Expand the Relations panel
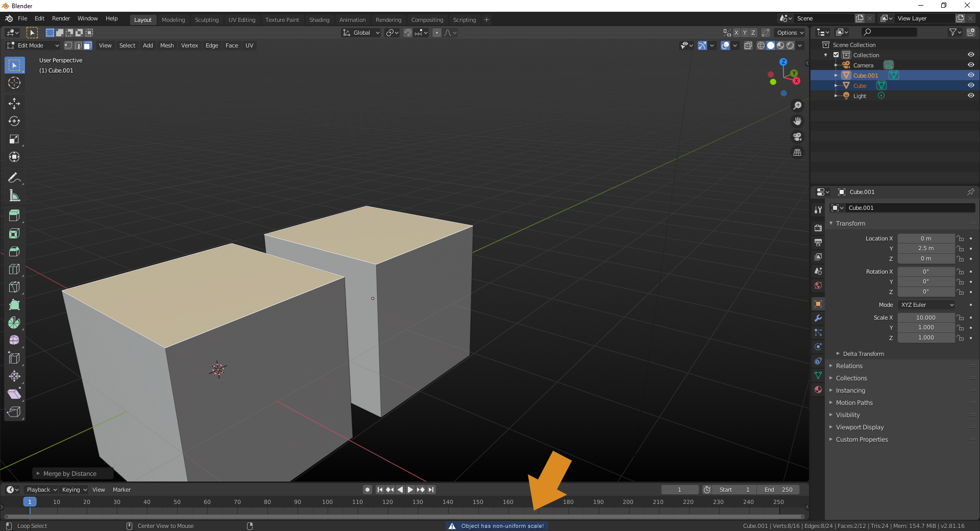Screen dimensions: 980x531 pyautogui.click(x=849, y=366)
